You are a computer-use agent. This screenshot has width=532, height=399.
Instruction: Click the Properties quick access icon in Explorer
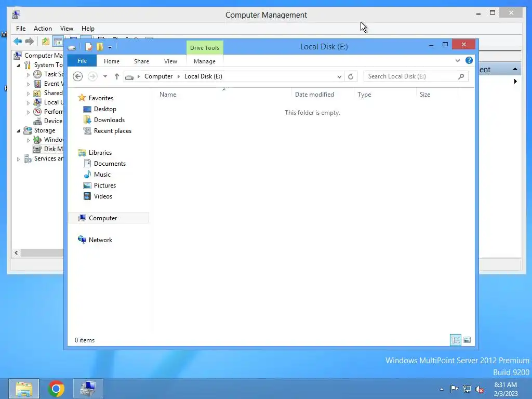click(x=88, y=47)
